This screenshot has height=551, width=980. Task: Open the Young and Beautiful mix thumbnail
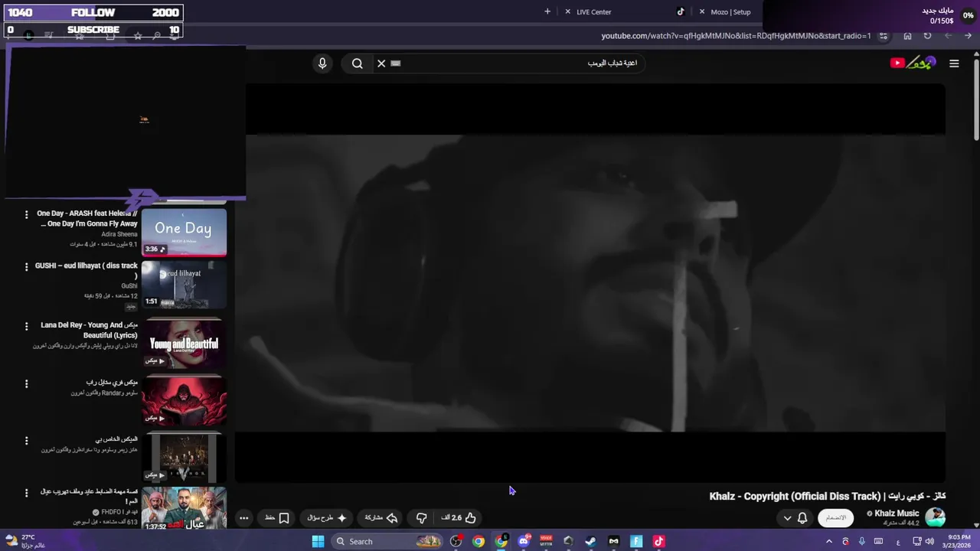tap(184, 344)
